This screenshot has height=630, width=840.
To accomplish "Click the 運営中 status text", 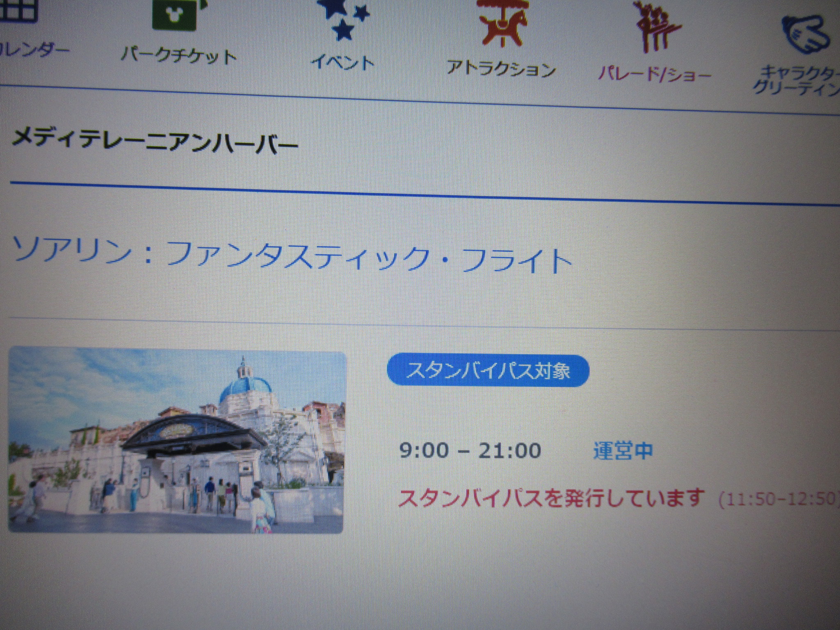I will click(623, 451).
